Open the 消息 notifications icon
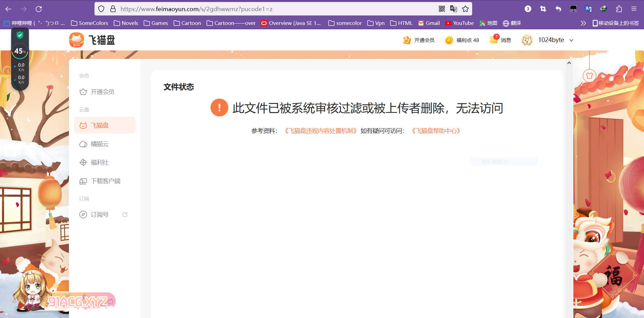 (x=494, y=40)
